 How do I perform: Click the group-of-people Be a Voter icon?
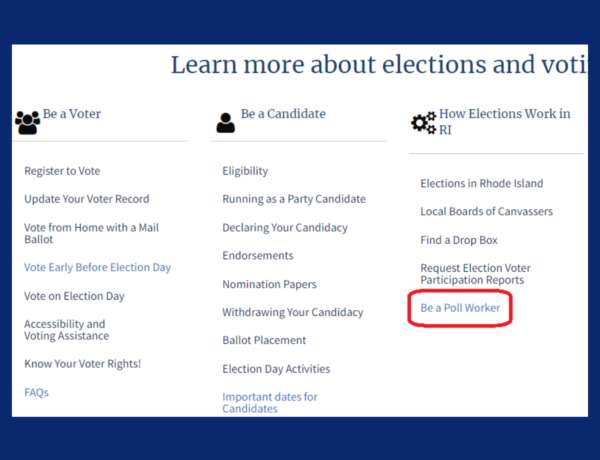pyautogui.click(x=28, y=122)
